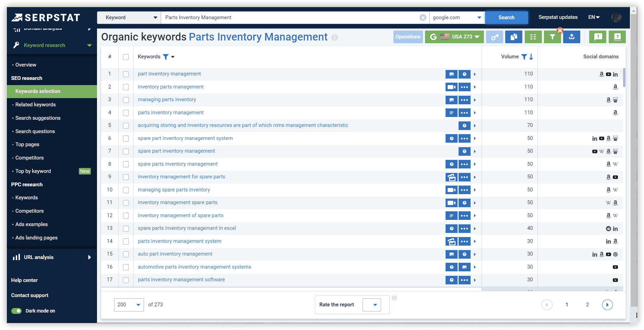
Task: Select all keywords via header checkbox
Action: click(x=126, y=57)
